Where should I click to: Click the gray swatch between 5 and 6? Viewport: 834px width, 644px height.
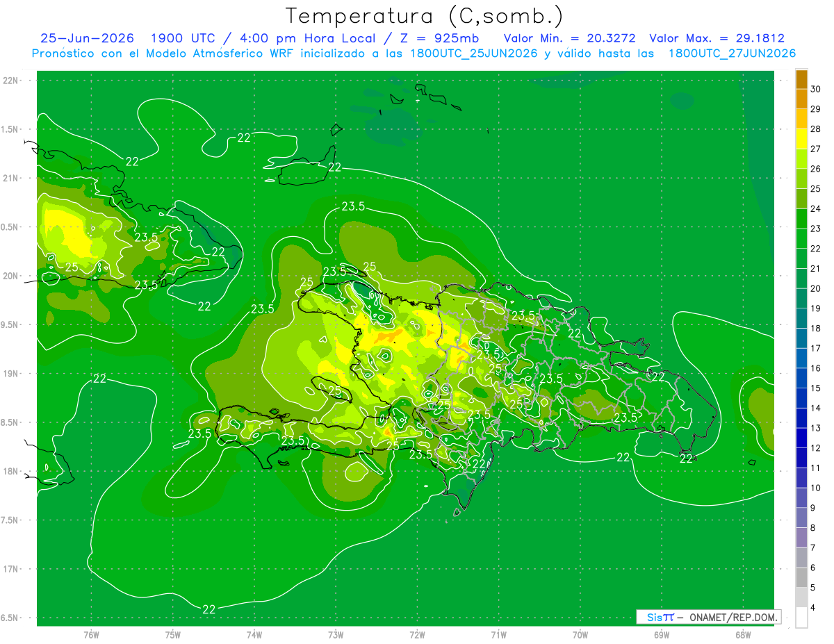801,578
